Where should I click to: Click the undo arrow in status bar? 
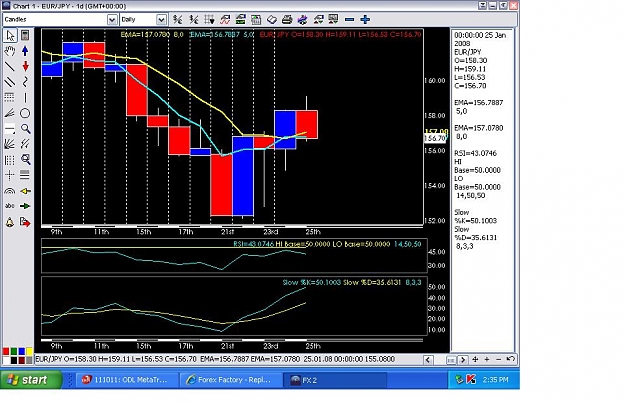point(510,359)
